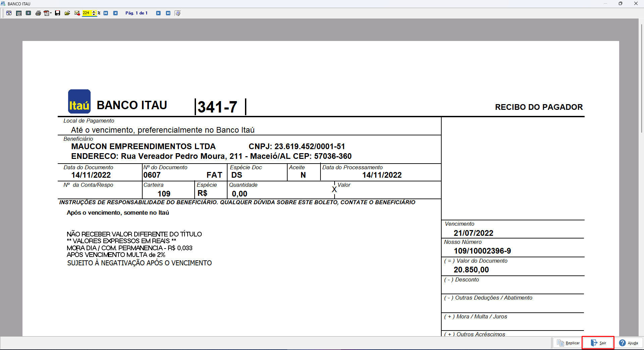Save the report with the floppy disk icon
This screenshot has width=644, height=350.
tap(58, 13)
